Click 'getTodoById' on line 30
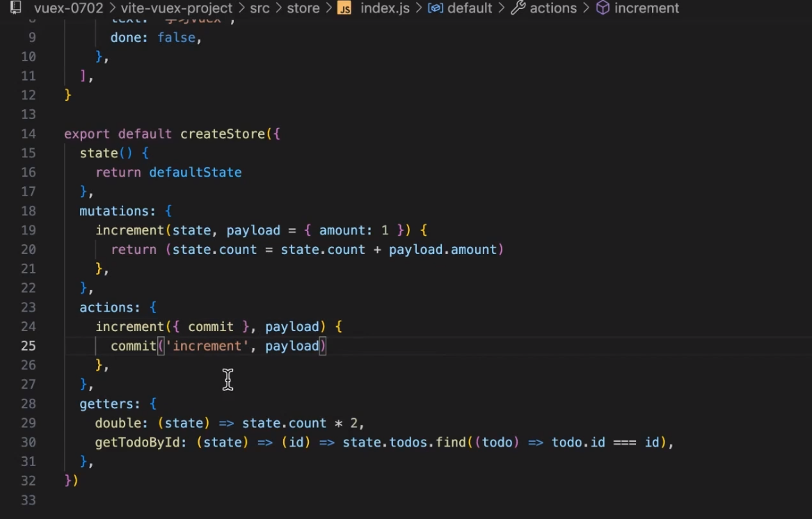 pos(137,442)
